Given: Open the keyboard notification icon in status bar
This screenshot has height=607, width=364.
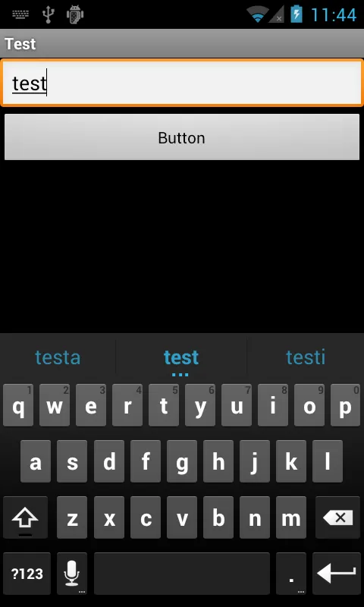Looking at the screenshot, I should 20,14.
